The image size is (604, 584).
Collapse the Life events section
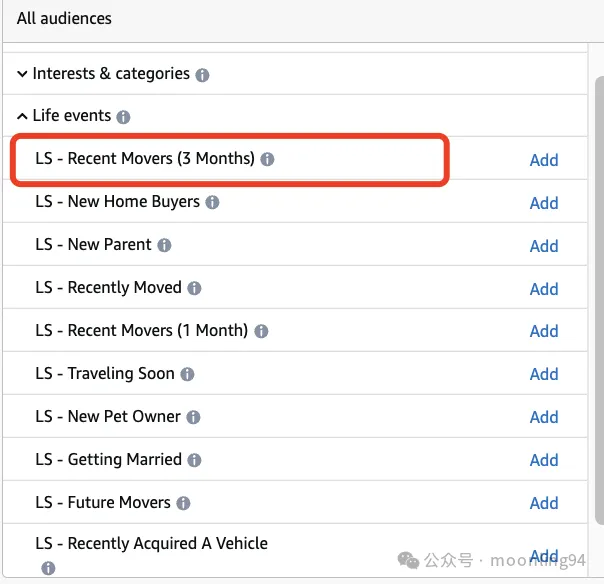(x=22, y=116)
